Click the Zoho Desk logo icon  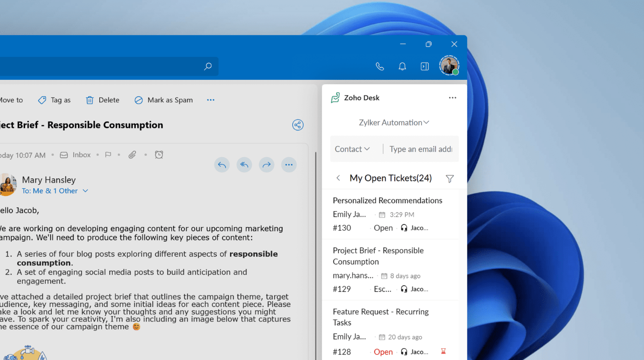click(335, 98)
